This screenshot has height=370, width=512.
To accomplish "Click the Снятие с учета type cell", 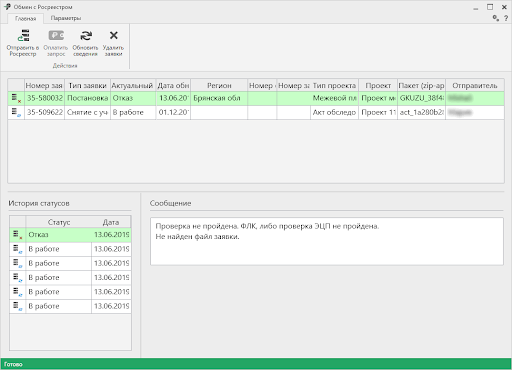I will (x=87, y=113).
